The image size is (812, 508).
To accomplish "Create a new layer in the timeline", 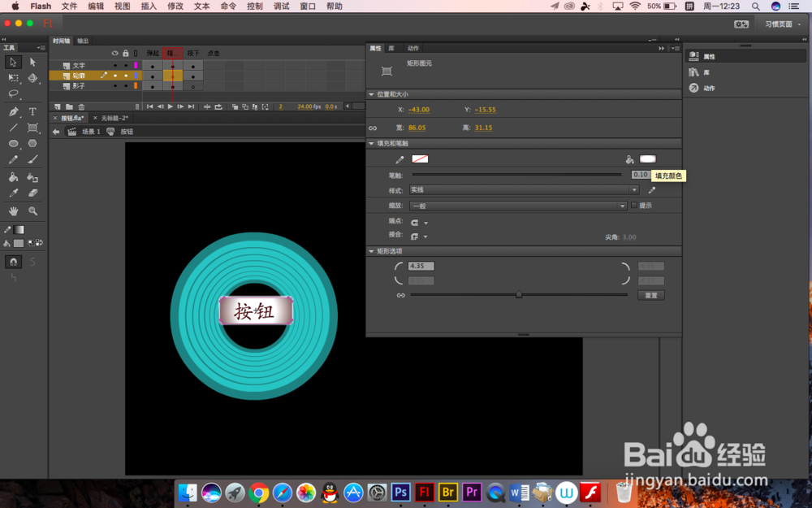I will pos(57,106).
